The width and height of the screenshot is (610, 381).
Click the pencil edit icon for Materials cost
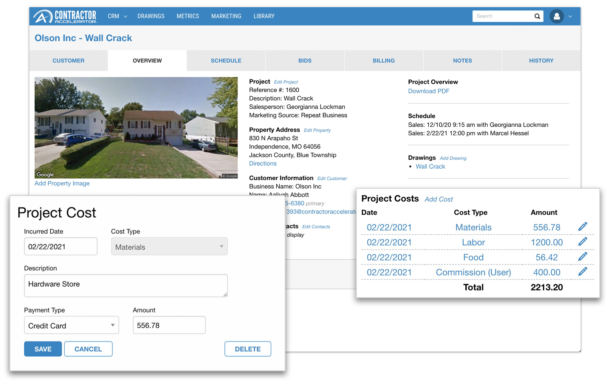click(x=582, y=227)
